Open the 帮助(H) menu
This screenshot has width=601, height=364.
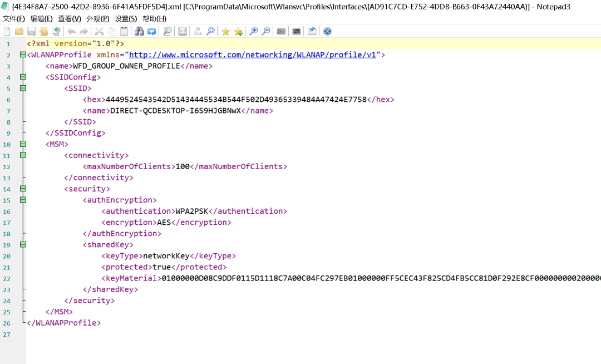click(x=155, y=19)
